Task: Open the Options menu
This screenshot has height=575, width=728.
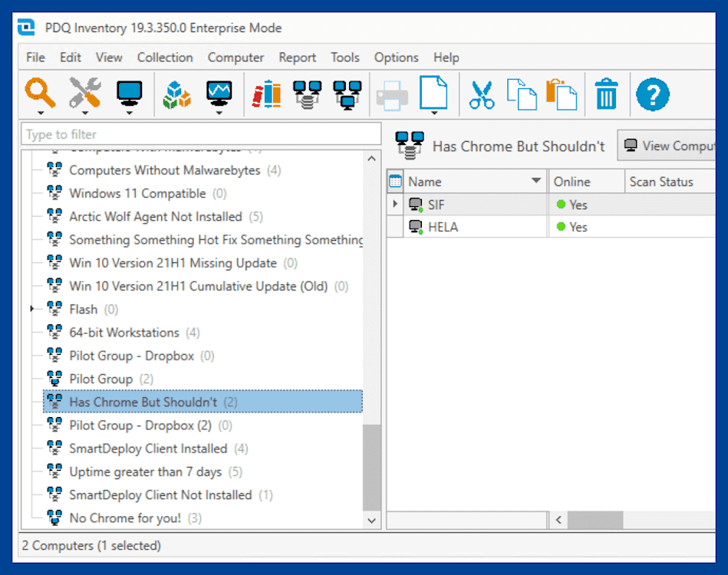Action: tap(397, 58)
